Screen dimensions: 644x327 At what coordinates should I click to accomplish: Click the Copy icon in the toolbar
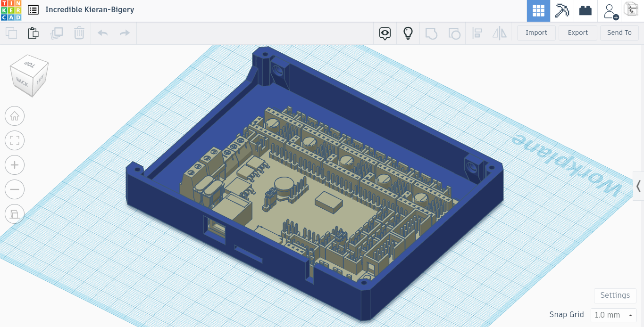[x=11, y=33]
